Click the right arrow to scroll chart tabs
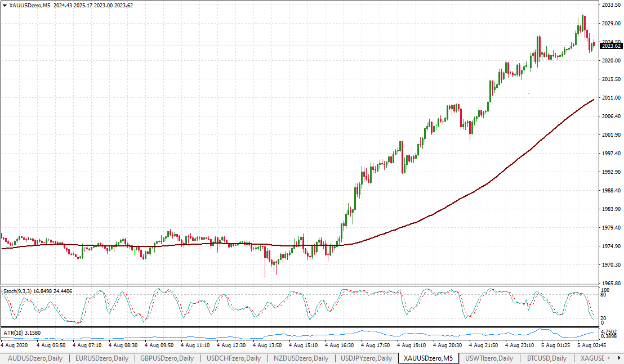The width and height of the screenshot is (624, 364). (x=619, y=358)
